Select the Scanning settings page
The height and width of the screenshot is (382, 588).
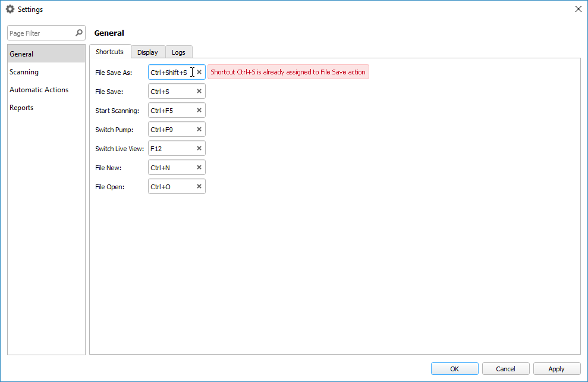tap(24, 72)
